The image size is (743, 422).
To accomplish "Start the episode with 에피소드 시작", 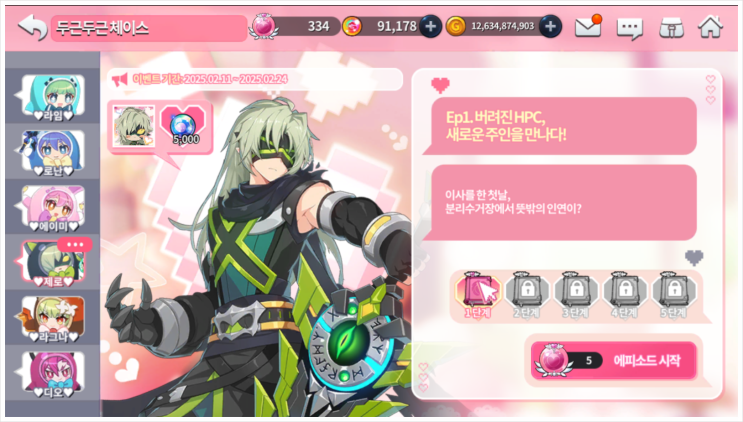I will click(614, 361).
